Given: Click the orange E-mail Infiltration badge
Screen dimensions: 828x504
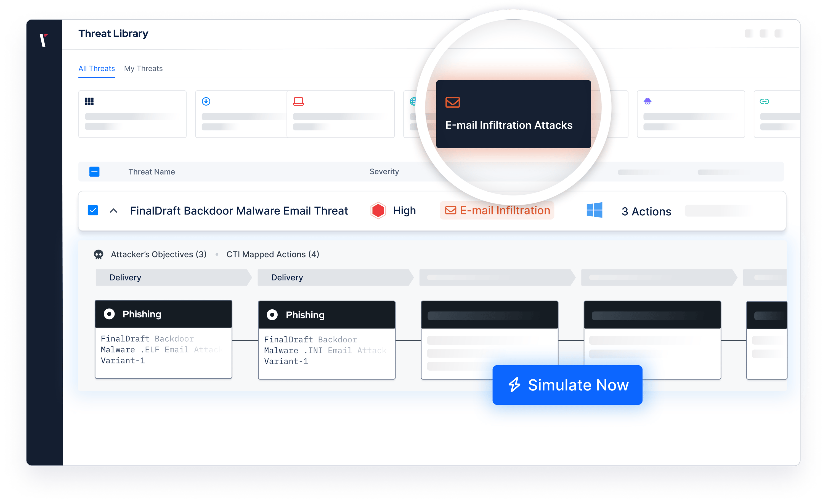Looking at the screenshot, I should [497, 210].
